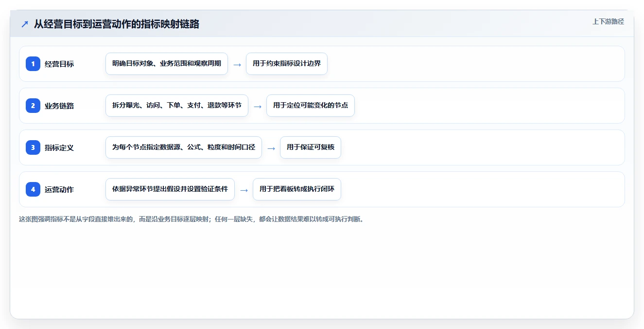Click the arrow icon beside the title
This screenshot has width=644, height=329.
coord(25,24)
